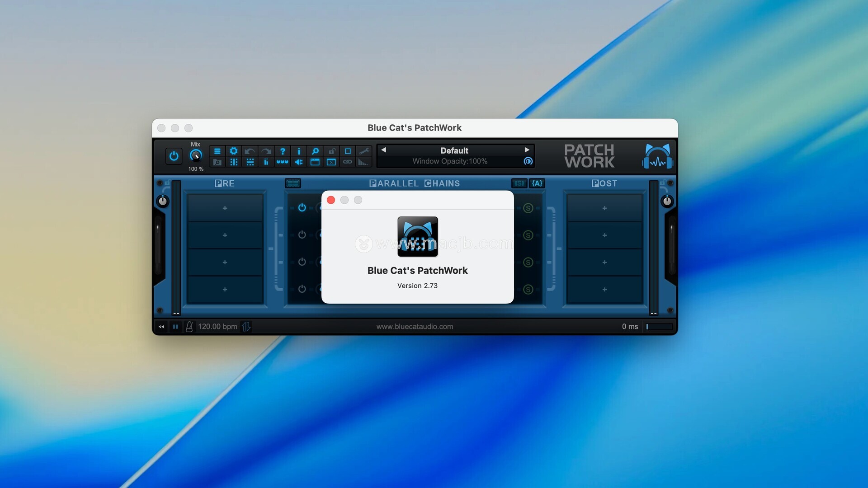
Task: Click the close windows X icon
Action: (x=331, y=162)
